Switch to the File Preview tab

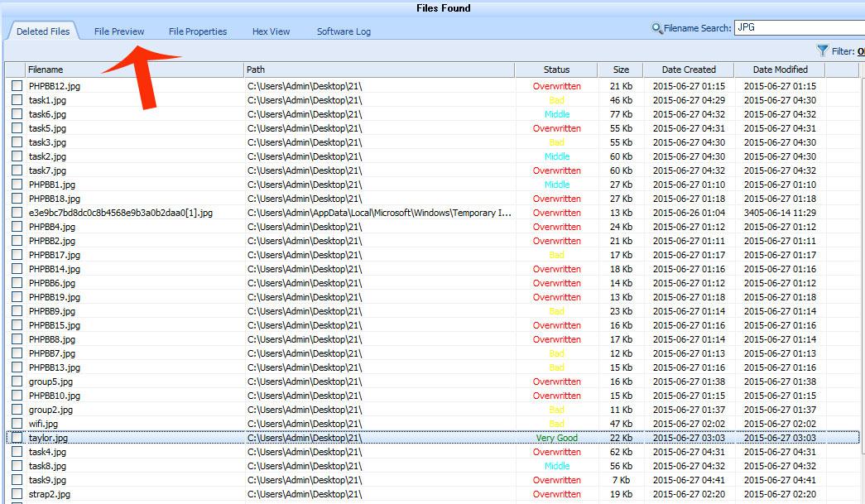(x=118, y=31)
